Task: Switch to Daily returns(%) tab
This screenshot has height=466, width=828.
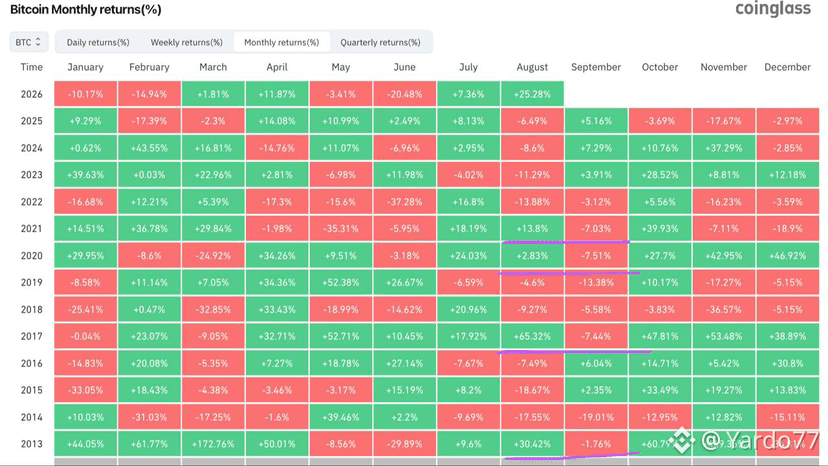Action: (x=98, y=42)
